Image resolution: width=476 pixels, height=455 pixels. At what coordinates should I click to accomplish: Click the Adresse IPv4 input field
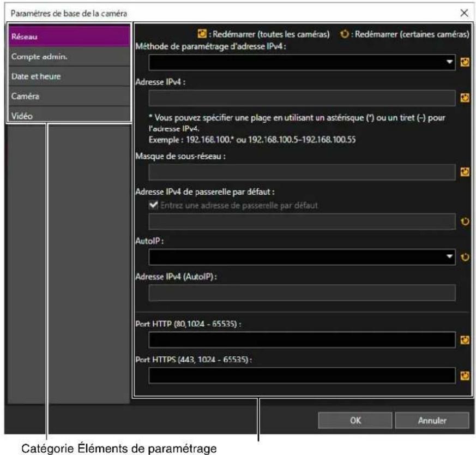click(302, 98)
